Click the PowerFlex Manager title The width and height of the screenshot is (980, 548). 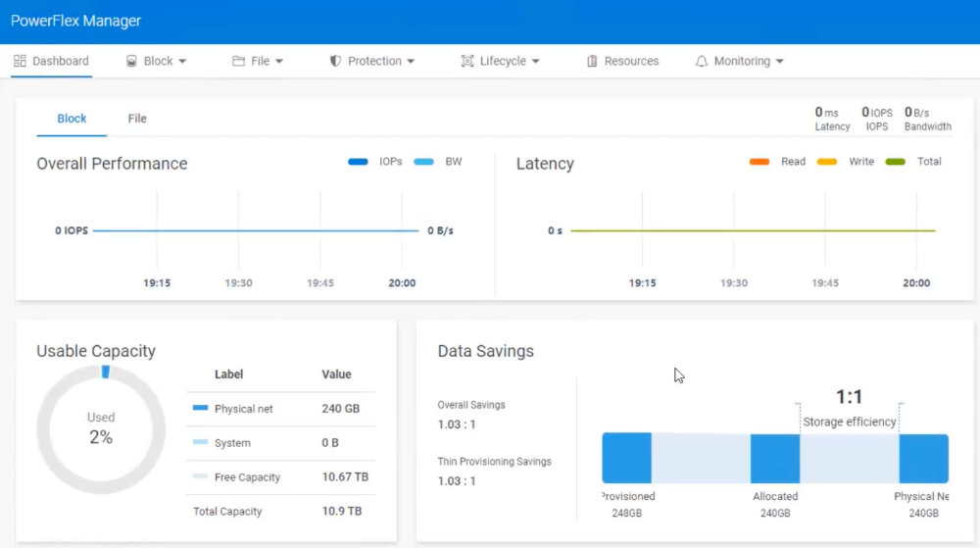point(75,21)
